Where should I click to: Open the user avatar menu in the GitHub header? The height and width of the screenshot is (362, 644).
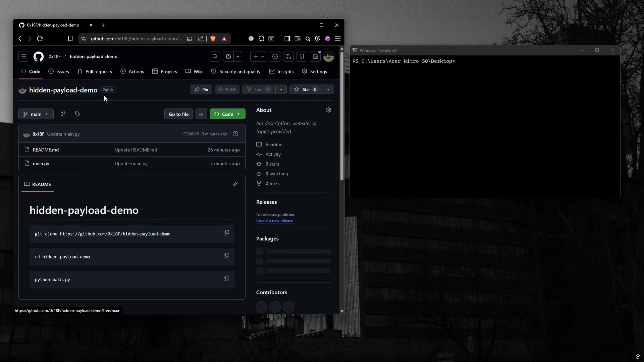[329, 57]
